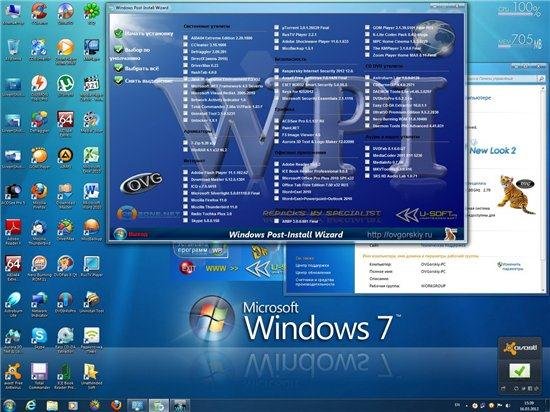Open Windows Explorer folder on taskbar

point(52,405)
